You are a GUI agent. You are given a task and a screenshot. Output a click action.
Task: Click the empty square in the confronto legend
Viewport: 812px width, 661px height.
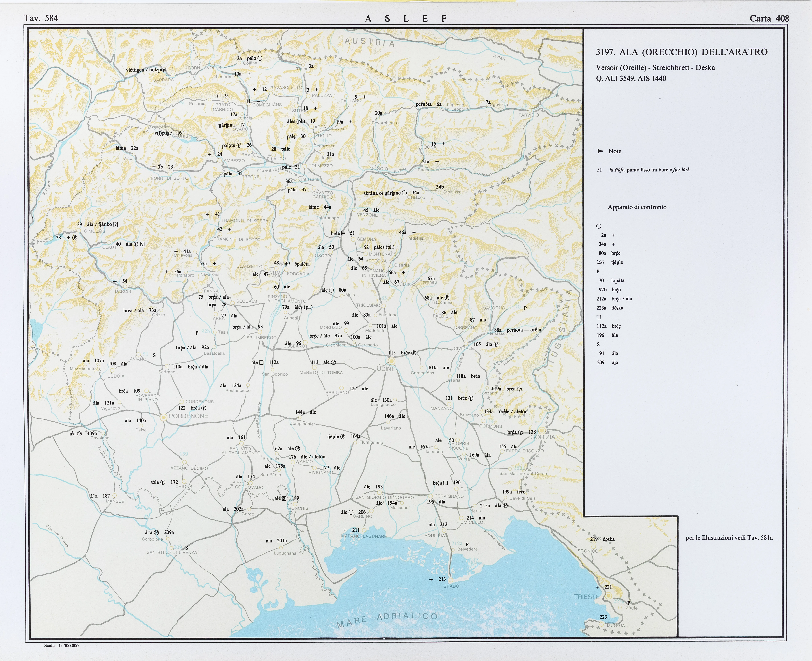599,317
